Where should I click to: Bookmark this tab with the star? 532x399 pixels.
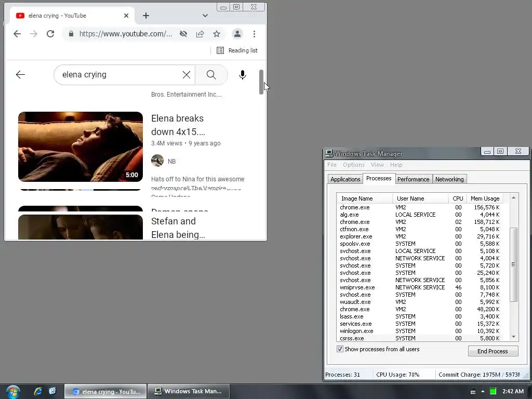click(x=217, y=34)
